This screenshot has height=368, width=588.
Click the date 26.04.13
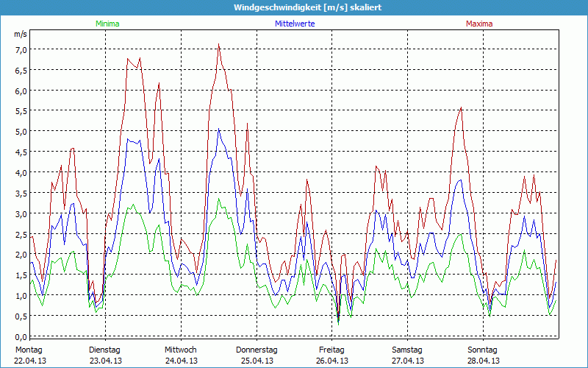pyautogui.click(x=332, y=361)
